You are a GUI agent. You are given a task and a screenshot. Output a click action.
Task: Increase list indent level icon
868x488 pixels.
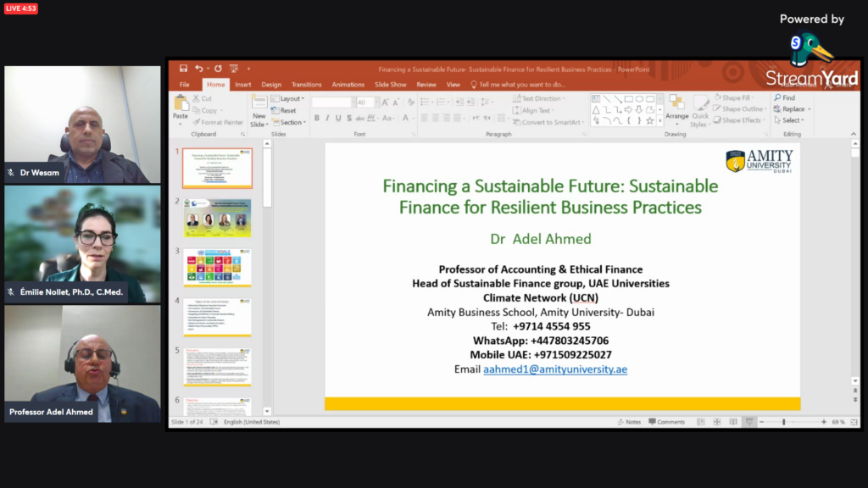point(470,103)
